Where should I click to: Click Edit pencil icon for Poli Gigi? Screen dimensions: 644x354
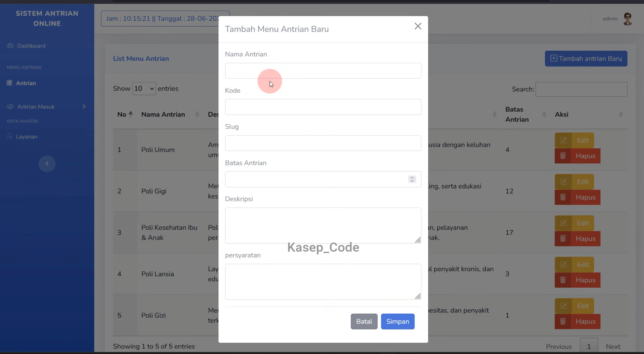pyautogui.click(x=563, y=182)
